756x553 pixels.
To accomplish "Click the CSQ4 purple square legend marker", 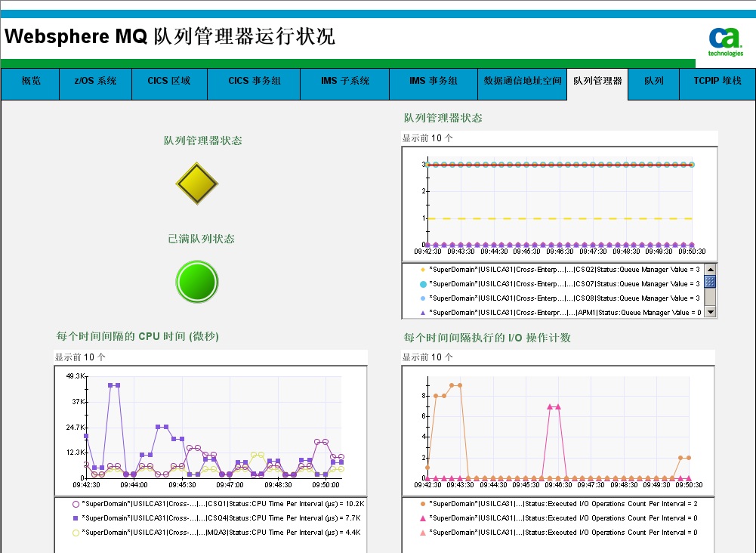I will tap(76, 518).
